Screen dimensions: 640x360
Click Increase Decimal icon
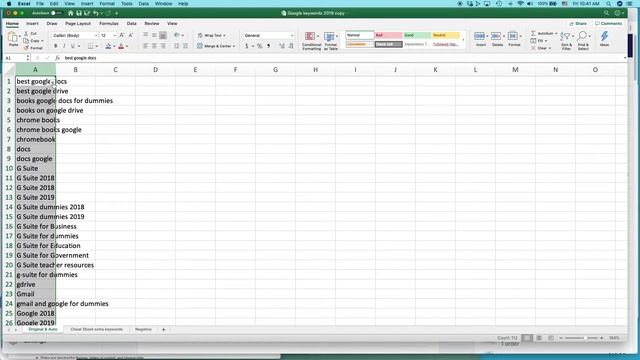tap(282, 46)
